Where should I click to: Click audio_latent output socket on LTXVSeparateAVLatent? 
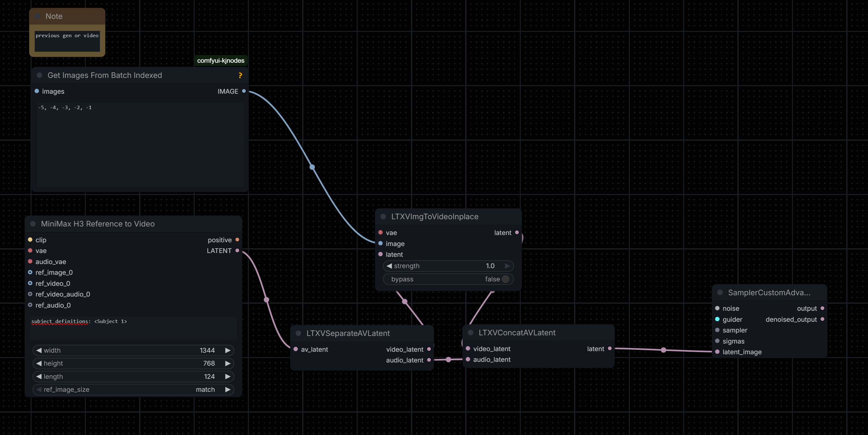(429, 360)
